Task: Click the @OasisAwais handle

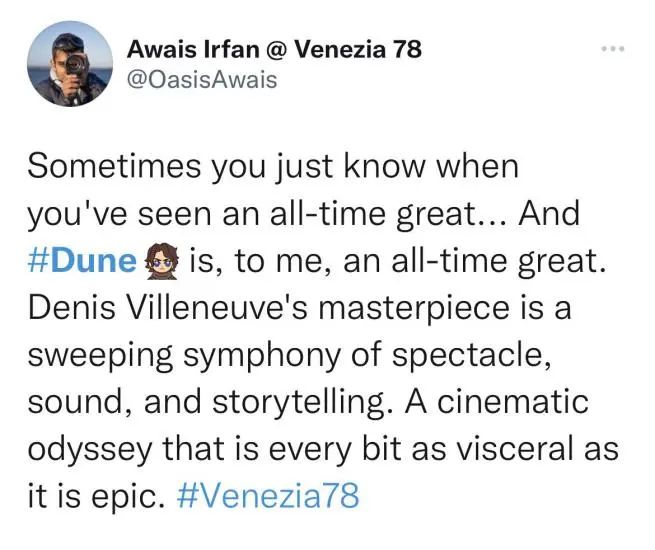Action: pyautogui.click(x=201, y=79)
